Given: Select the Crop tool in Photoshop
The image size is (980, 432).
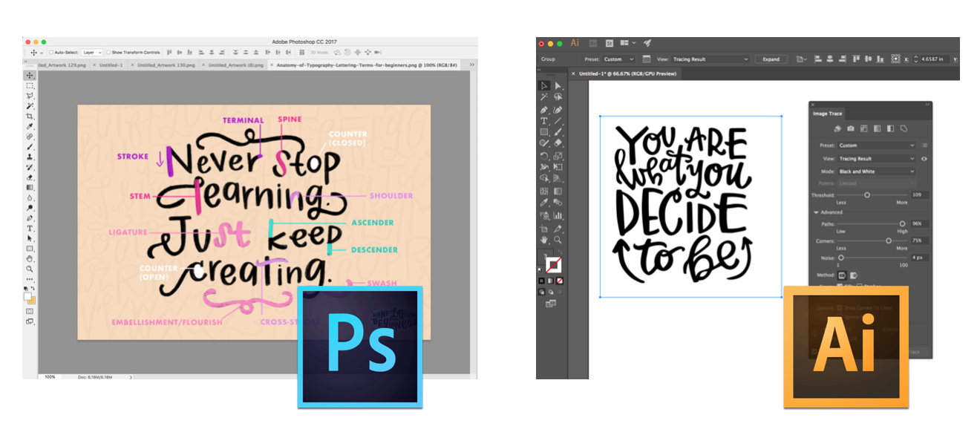Looking at the screenshot, I should [x=30, y=117].
